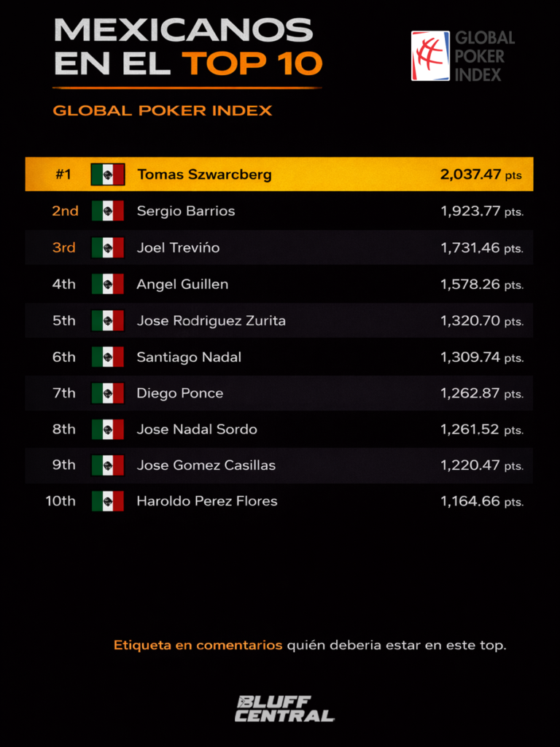Click the flag beside Diego Ponce

coord(108,393)
